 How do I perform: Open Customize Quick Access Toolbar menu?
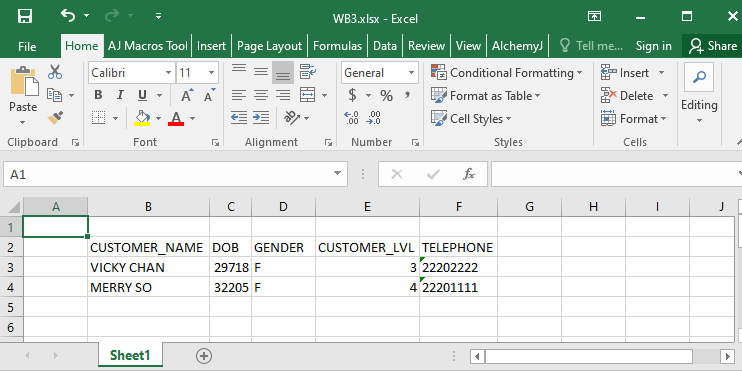pos(159,16)
